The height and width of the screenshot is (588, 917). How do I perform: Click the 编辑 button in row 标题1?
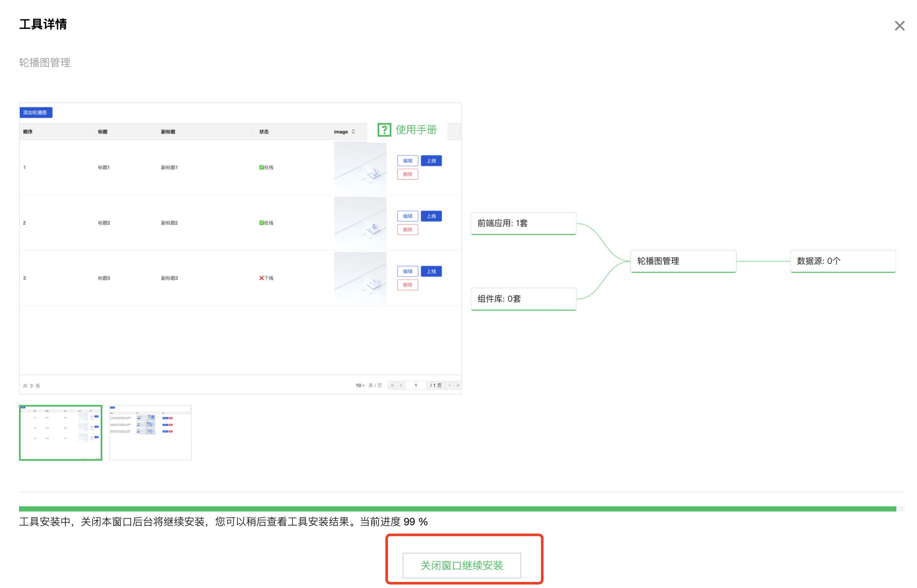[x=407, y=161]
